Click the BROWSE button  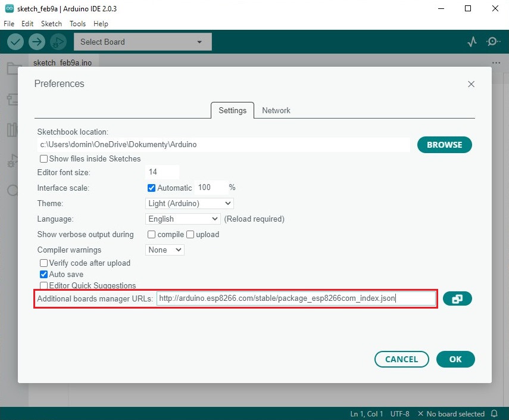[x=444, y=145]
